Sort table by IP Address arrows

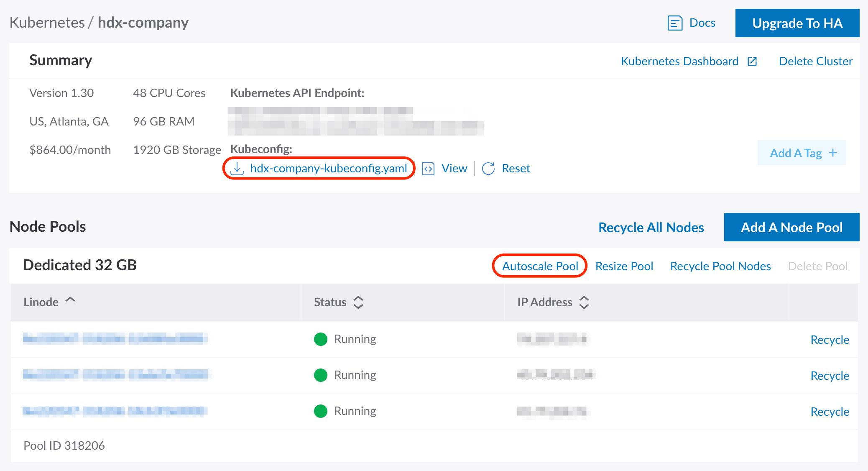click(584, 302)
